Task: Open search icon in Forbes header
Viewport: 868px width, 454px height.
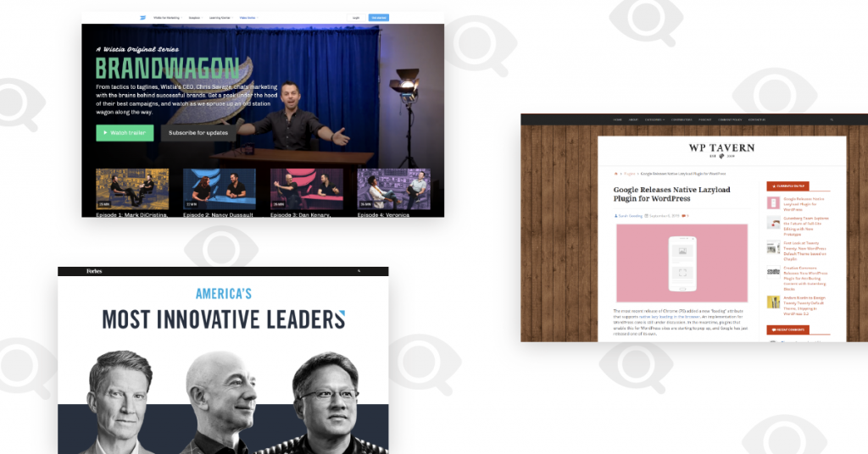Action: (x=359, y=271)
